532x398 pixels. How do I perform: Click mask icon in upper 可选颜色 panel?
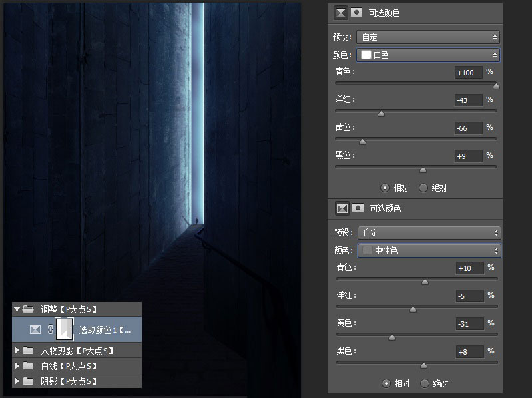356,13
